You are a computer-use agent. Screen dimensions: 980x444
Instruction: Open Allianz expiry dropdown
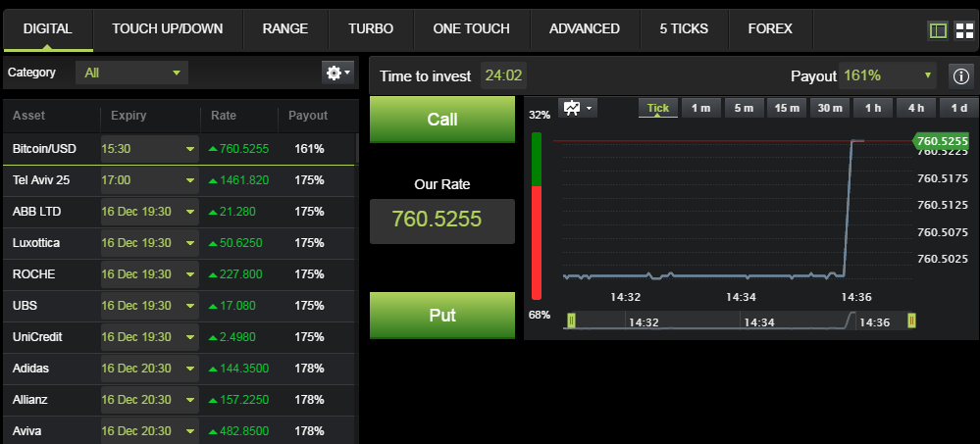tap(149, 400)
